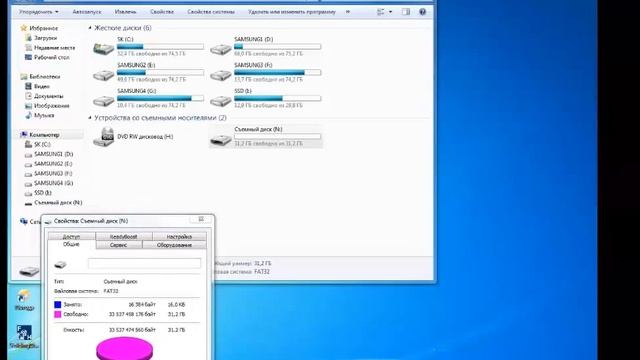The height and width of the screenshot is (360, 640).
Task: Select the DVD RW дисковод (H:) item
Action: (133, 137)
